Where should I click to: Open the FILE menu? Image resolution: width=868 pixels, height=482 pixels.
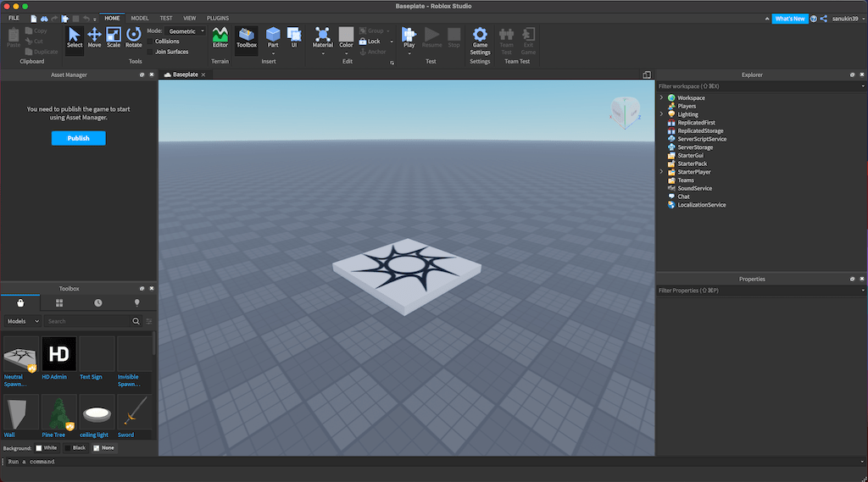(x=14, y=19)
